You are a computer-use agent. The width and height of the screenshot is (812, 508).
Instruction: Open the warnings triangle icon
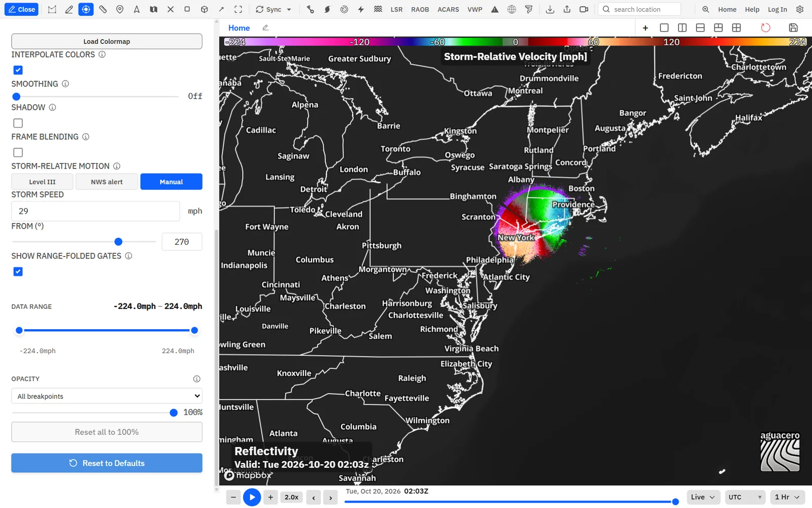(495, 9)
